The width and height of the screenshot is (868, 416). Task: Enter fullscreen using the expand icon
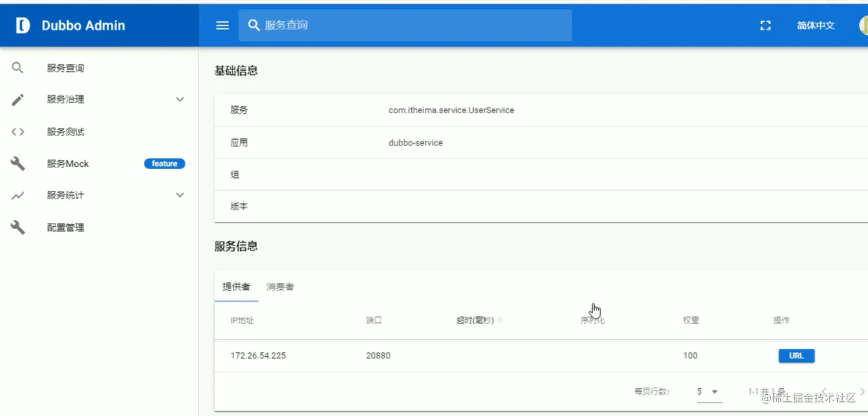[765, 25]
